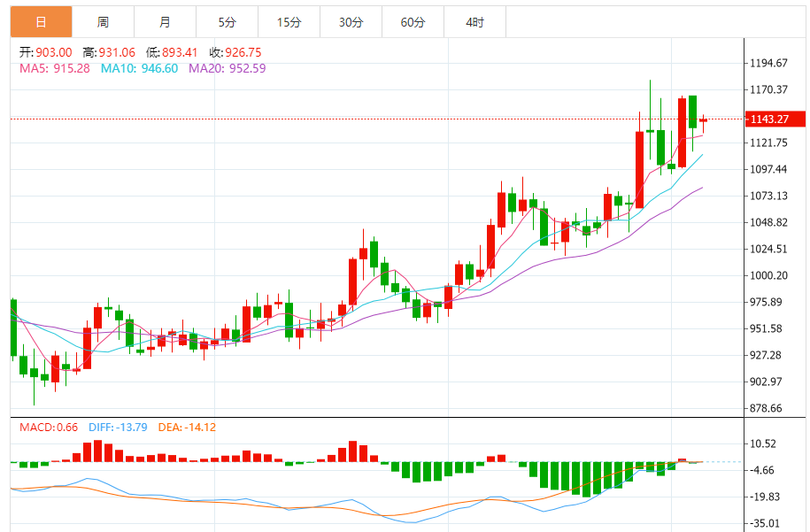The height and width of the screenshot is (532, 810).
Task: Click the 927.28 price axis label
Action: (766, 355)
